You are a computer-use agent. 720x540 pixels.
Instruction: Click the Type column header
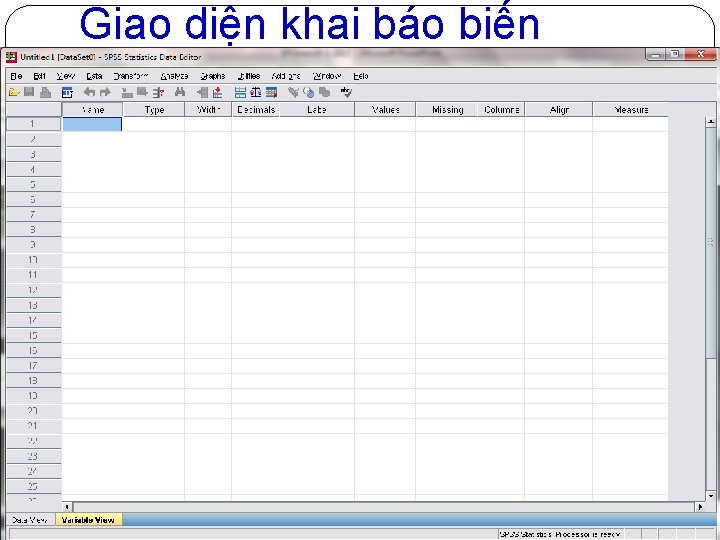point(154,110)
